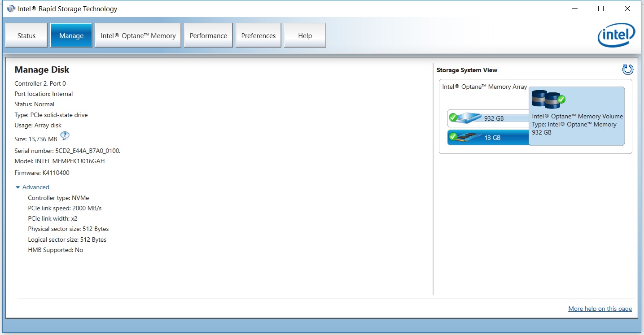The image size is (644, 335).
Task: Minimize the Rapid Storage Technology window
Action: click(x=575, y=9)
